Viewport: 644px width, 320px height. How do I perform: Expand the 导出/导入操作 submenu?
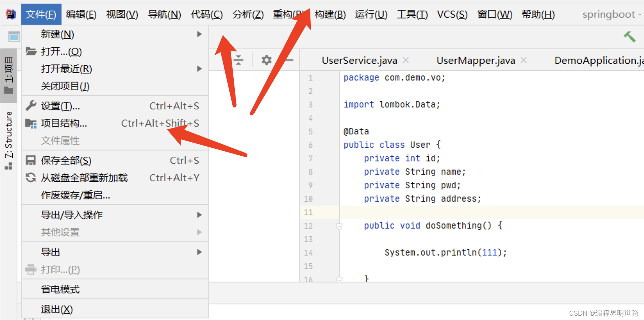[199, 215]
